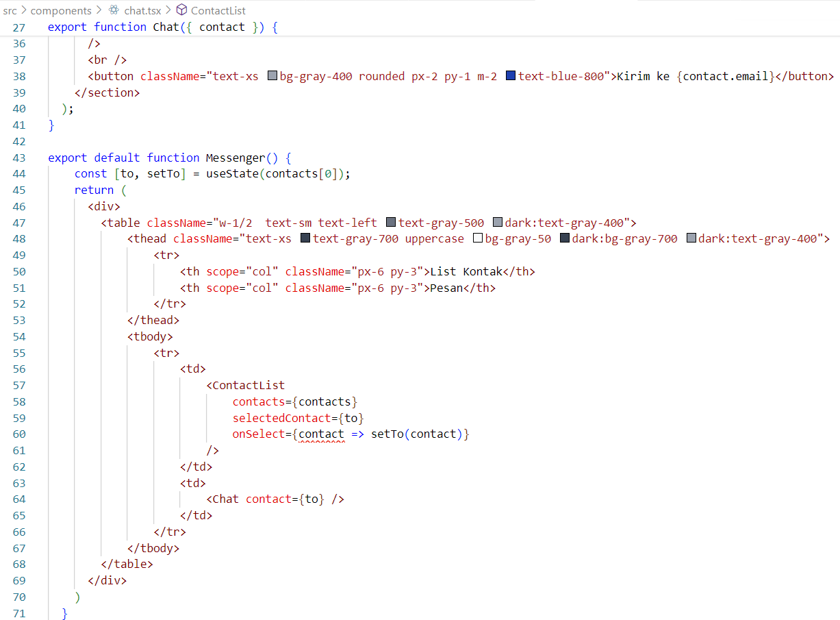840x620 pixels.
Task: Click the ContactList component tag on line 57
Action: [249, 386]
